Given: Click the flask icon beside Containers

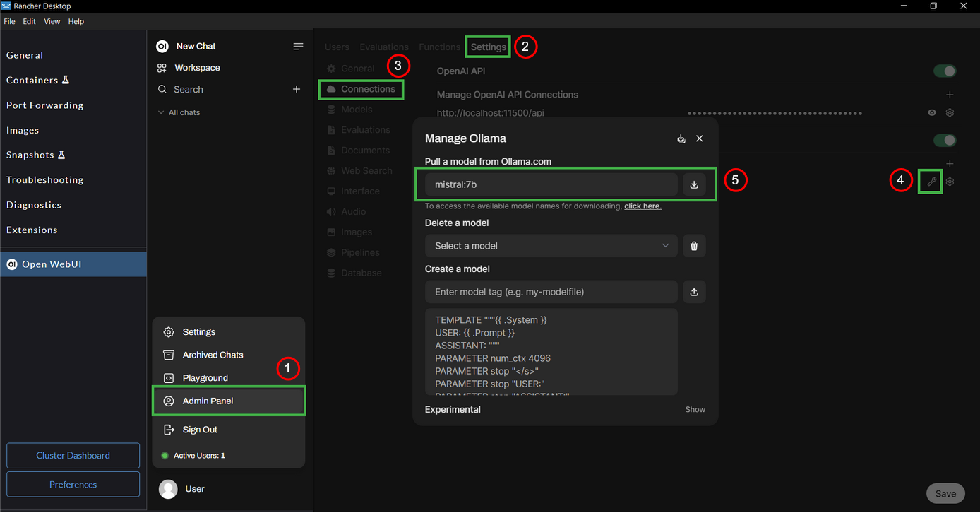Looking at the screenshot, I should (66, 80).
